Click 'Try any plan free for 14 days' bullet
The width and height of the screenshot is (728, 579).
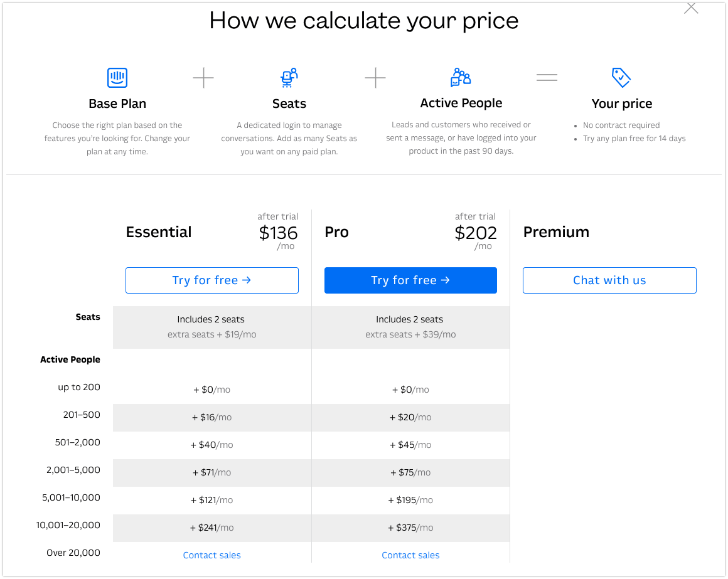(x=634, y=139)
